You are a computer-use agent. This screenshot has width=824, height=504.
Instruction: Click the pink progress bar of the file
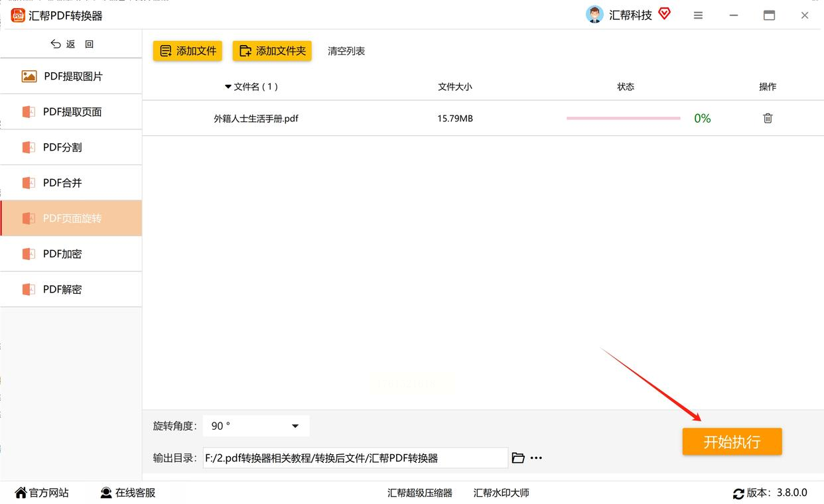click(624, 118)
